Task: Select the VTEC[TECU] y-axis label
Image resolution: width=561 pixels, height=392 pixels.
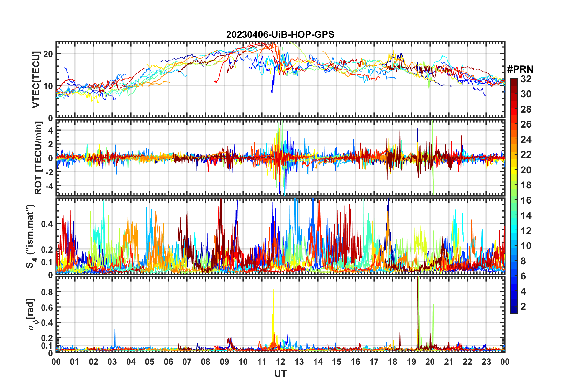Action: (36, 80)
